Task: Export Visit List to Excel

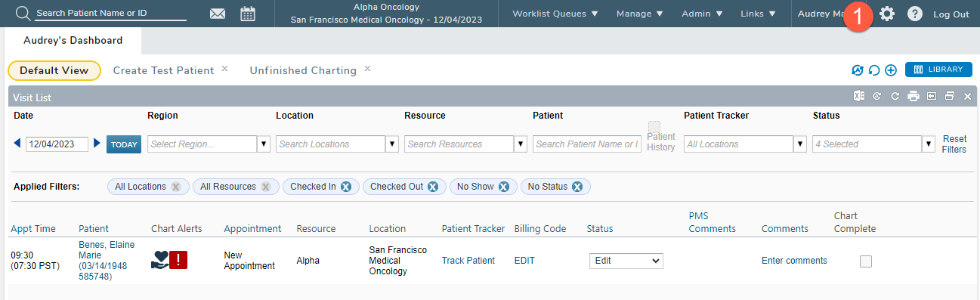Action: click(859, 96)
